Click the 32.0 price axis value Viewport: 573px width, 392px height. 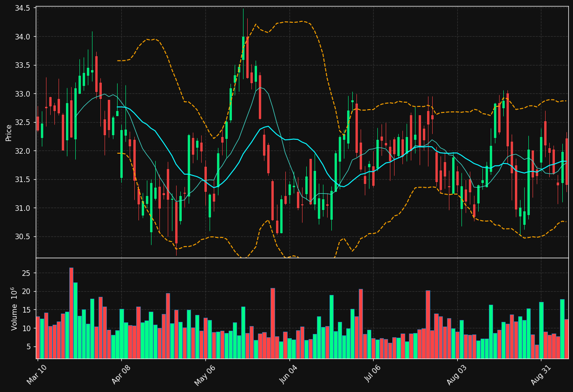point(22,151)
